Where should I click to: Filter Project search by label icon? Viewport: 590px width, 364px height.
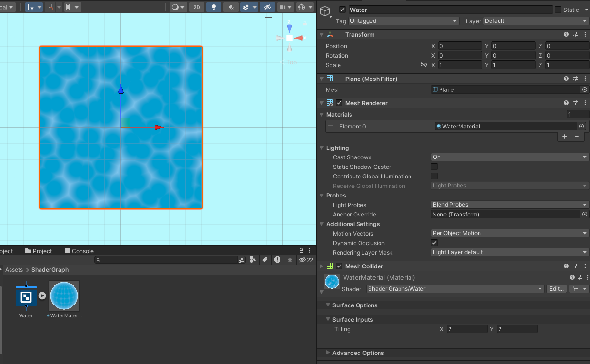point(265,260)
